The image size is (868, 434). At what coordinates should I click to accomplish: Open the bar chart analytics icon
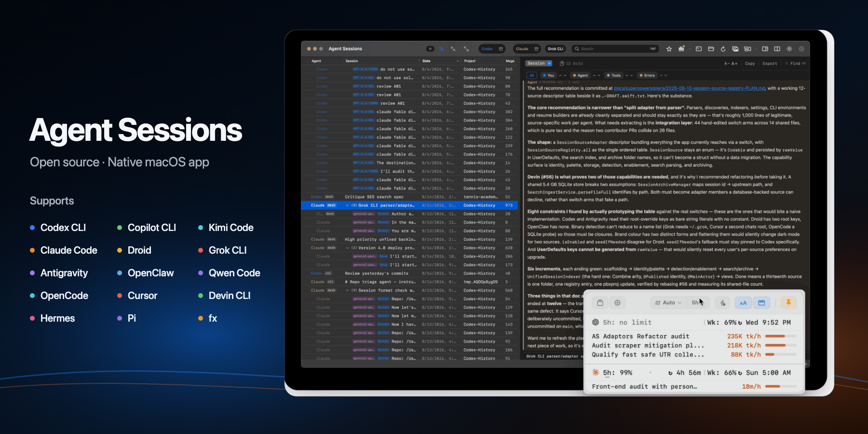pos(681,49)
